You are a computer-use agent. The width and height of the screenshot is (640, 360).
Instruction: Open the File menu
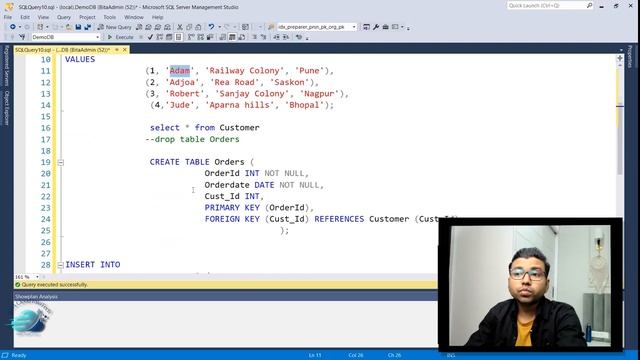(x=8, y=17)
